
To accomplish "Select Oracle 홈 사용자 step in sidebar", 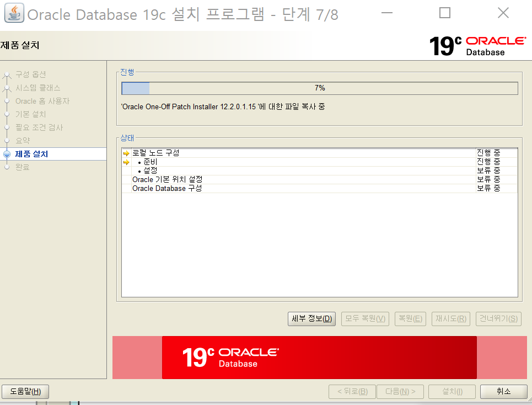I will click(x=42, y=101).
